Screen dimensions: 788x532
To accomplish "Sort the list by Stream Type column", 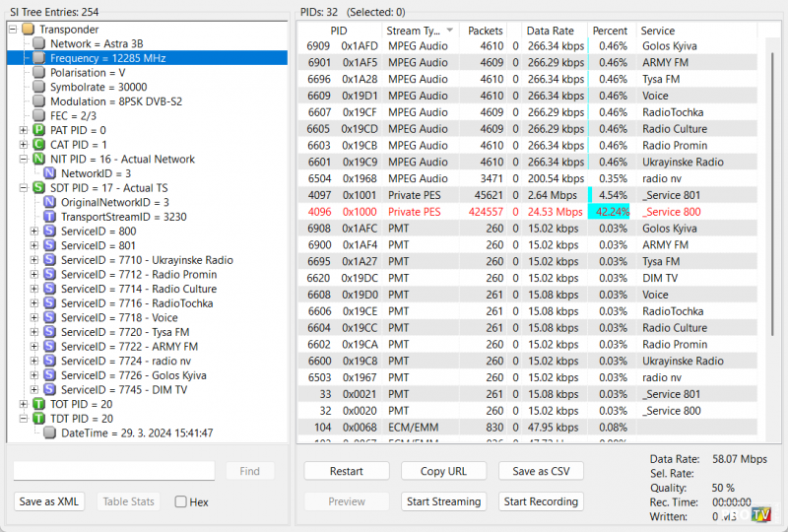I will point(419,31).
